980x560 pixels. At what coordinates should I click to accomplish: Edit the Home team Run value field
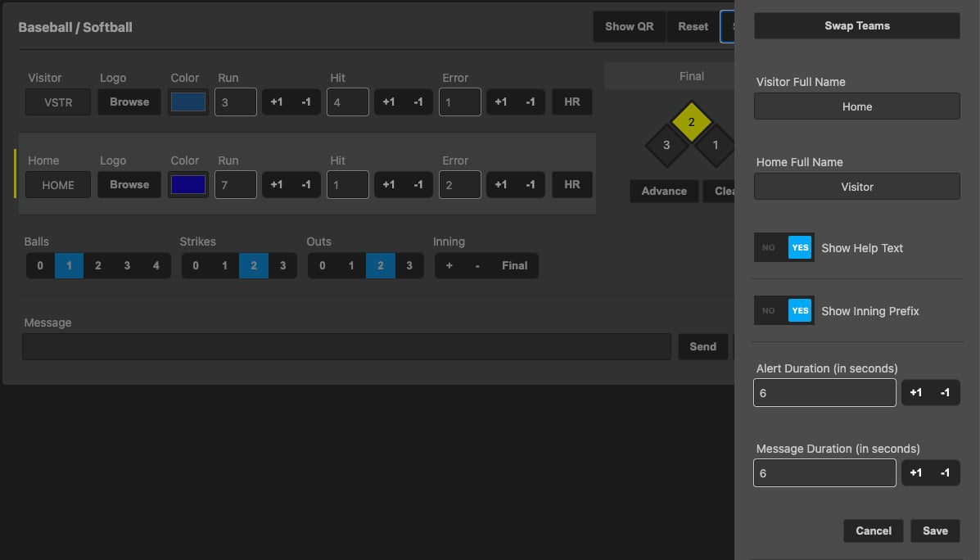coord(236,184)
